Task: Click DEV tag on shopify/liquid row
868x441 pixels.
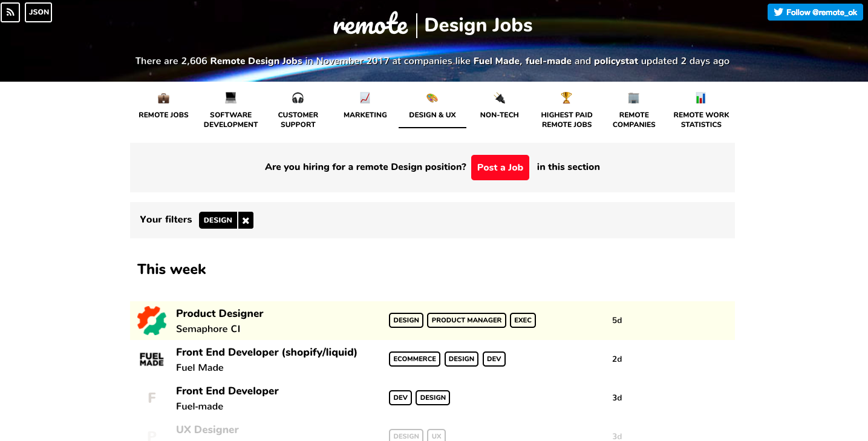Action: (494, 359)
